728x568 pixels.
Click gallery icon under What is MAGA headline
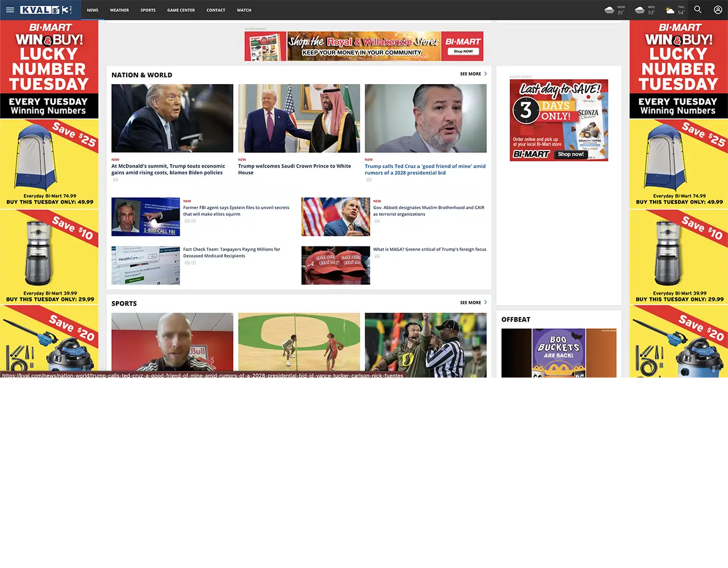coord(377,256)
